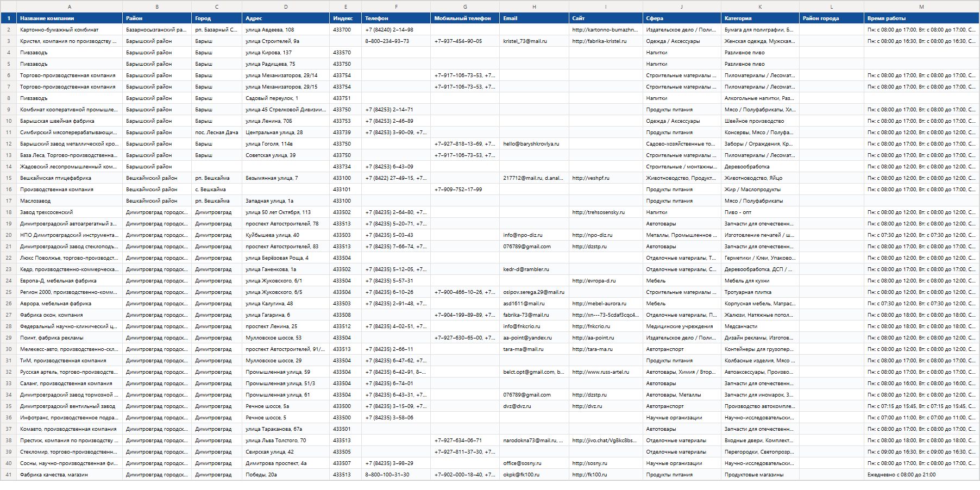Select email cell dvz@dvz.ru
The width and height of the screenshot is (980, 490).
[535, 406]
